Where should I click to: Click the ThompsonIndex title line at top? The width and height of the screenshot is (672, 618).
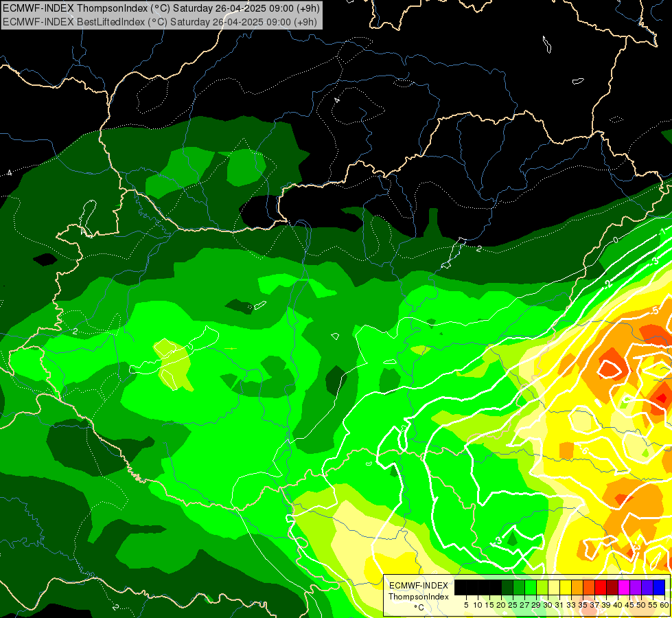(161, 8)
